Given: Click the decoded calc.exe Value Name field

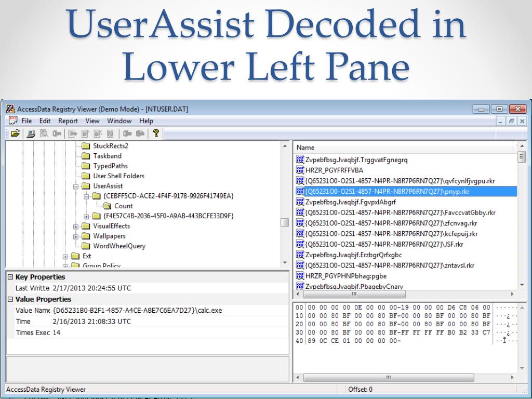Looking at the screenshot, I should click(x=170, y=310).
